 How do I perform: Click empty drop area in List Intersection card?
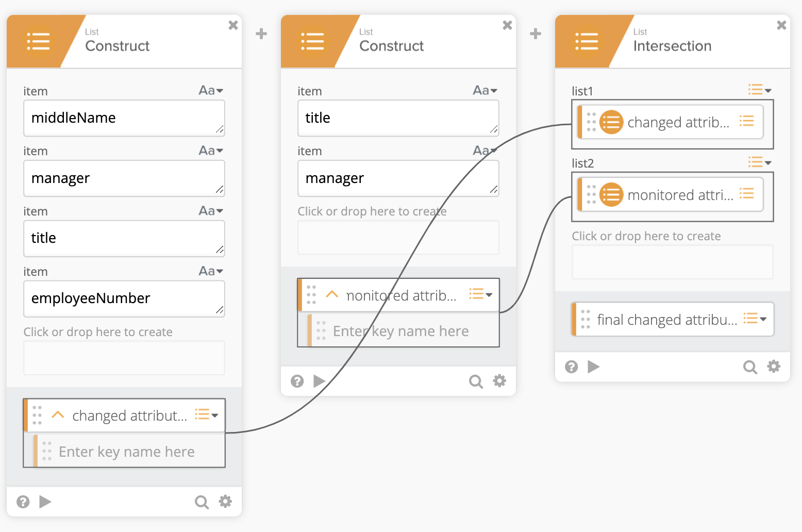point(672,262)
